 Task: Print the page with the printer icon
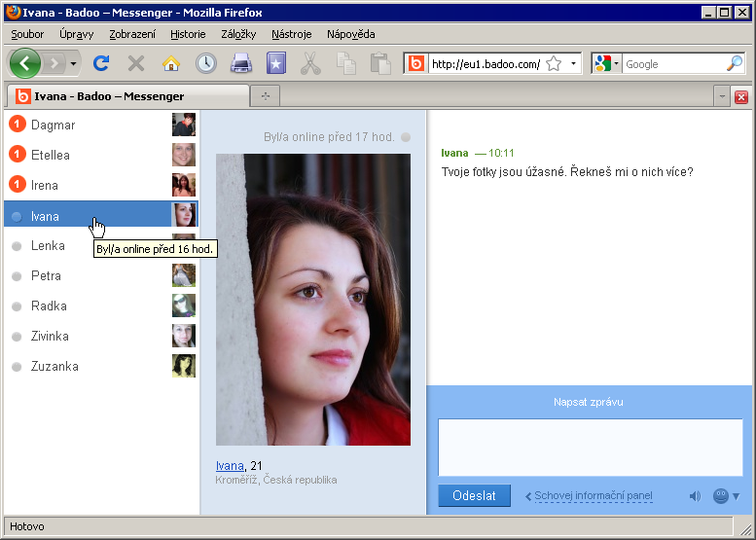click(x=241, y=63)
